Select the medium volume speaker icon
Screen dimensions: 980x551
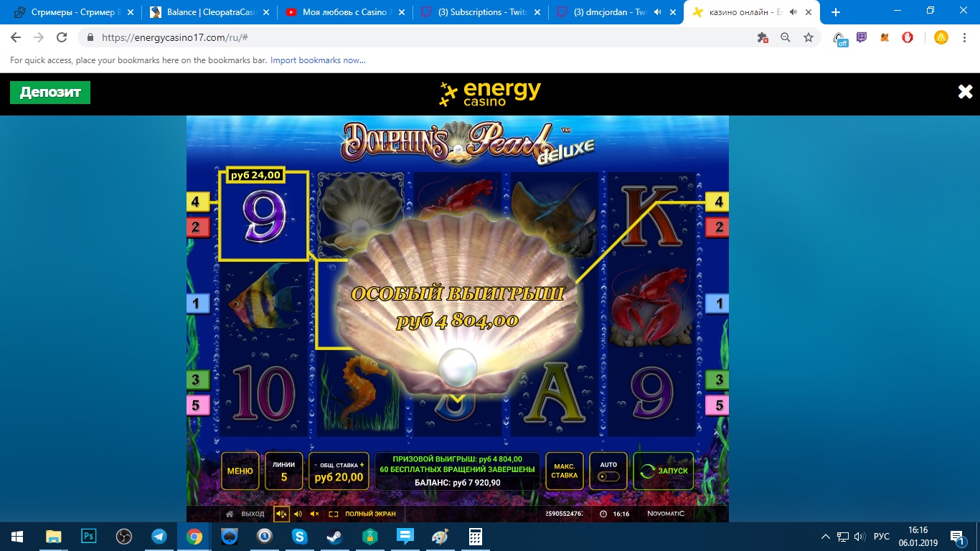[297, 514]
